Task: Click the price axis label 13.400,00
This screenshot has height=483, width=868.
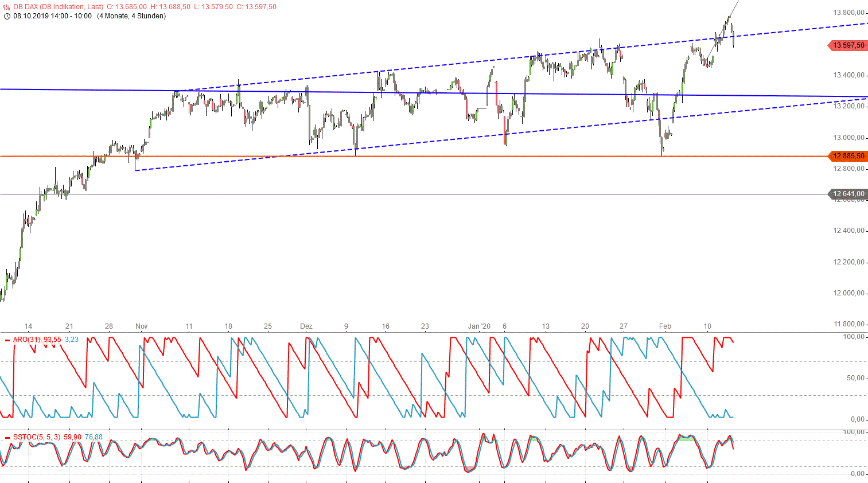Action: click(x=848, y=75)
